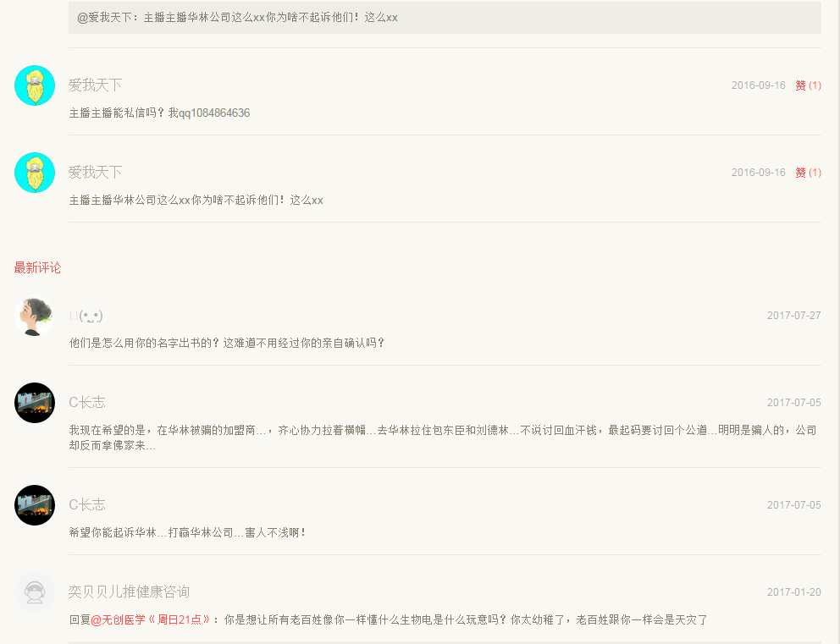
Task: Open 奕贝贝儿推健康咨询 username
Action: click(129, 592)
